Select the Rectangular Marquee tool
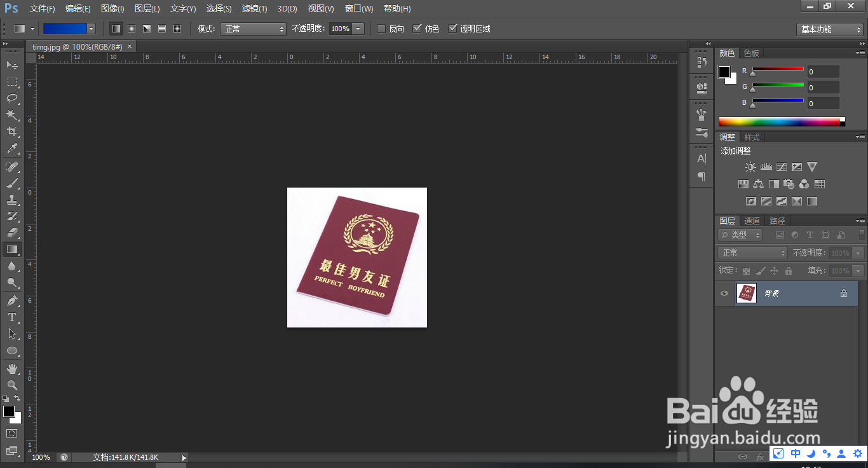868x468 pixels. click(x=12, y=81)
